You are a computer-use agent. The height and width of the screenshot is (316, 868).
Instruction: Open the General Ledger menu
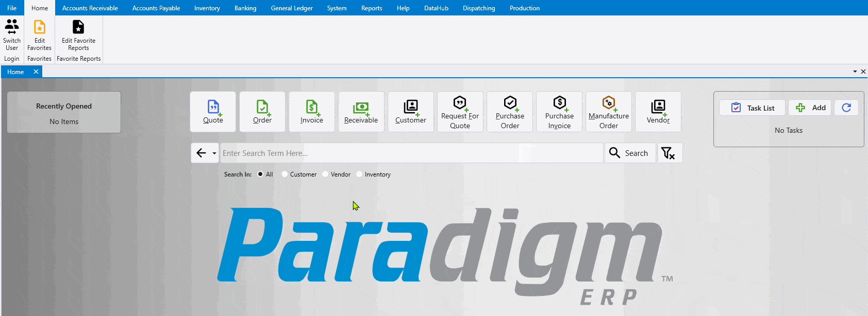pos(292,8)
